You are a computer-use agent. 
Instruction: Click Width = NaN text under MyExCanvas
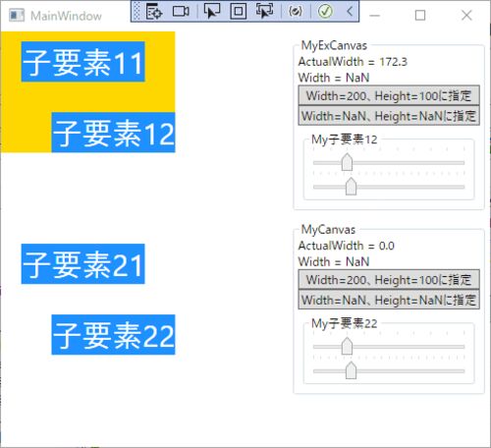[334, 78]
